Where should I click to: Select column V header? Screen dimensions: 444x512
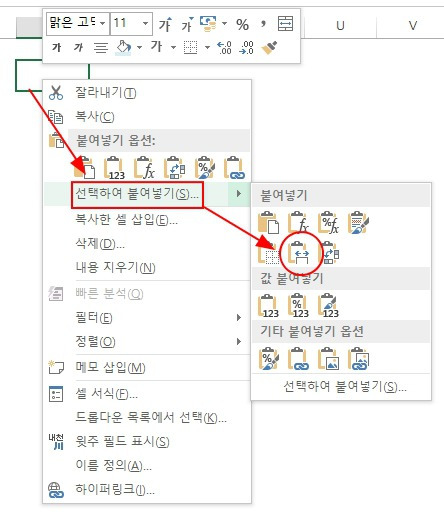click(x=413, y=26)
